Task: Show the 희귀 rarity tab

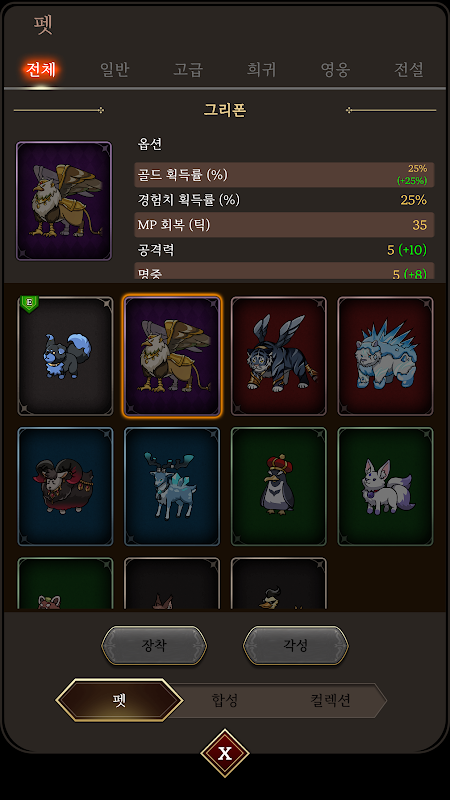Action: coord(261,69)
